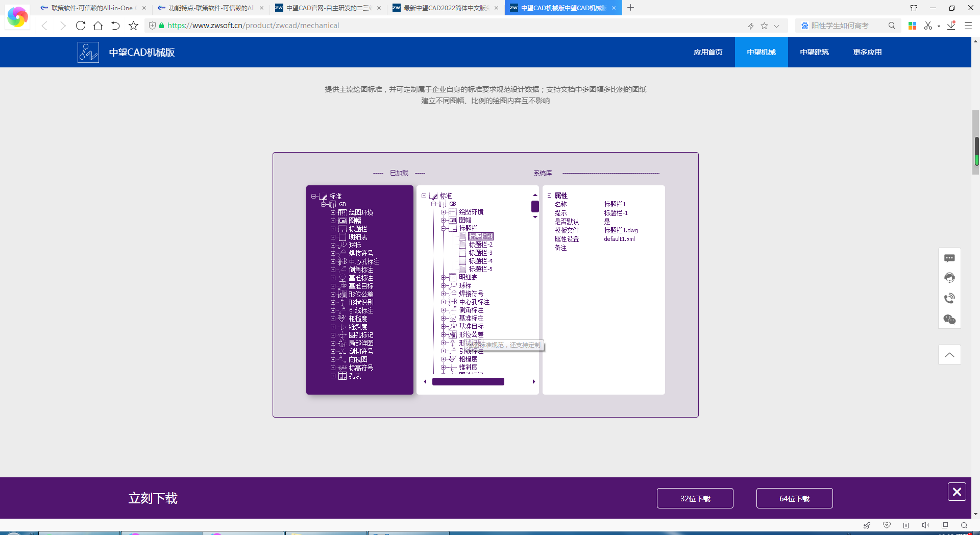Switch to the 中望CAD官网 tab

[x=328, y=8]
